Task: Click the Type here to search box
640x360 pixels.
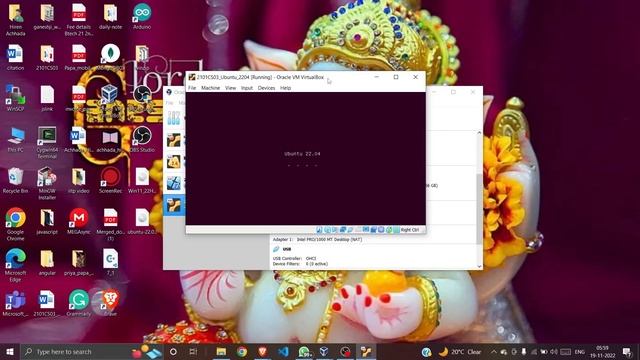Action: tap(92, 351)
